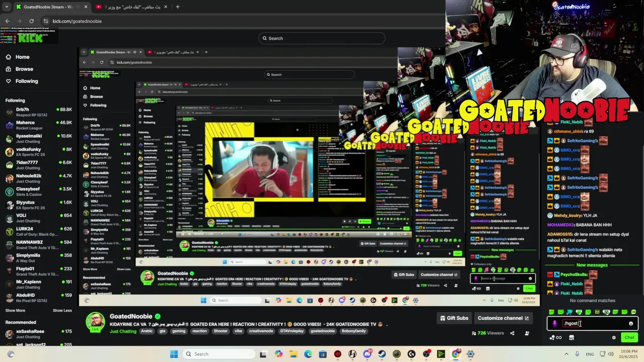
Task: Open AbdulHD channel row
Action: coord(39,298)
